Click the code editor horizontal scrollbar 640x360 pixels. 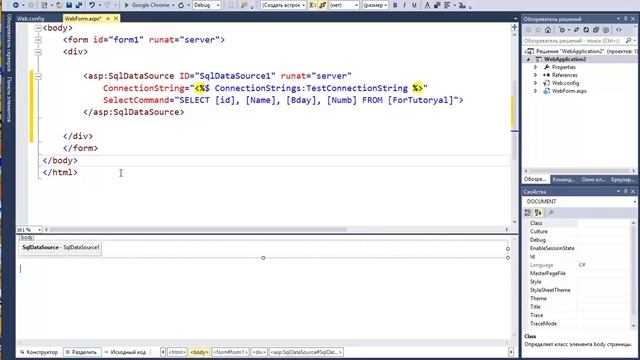click(x=198, y=229)
